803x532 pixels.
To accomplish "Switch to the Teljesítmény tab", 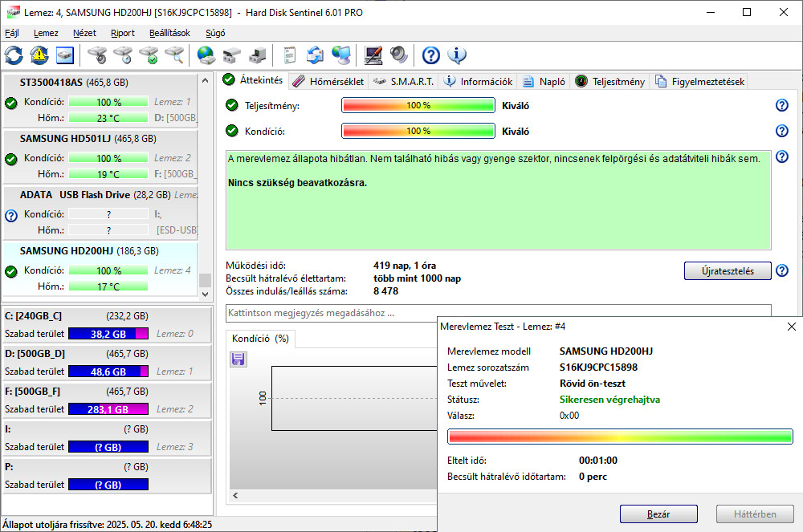I will [x=610, y=81].
